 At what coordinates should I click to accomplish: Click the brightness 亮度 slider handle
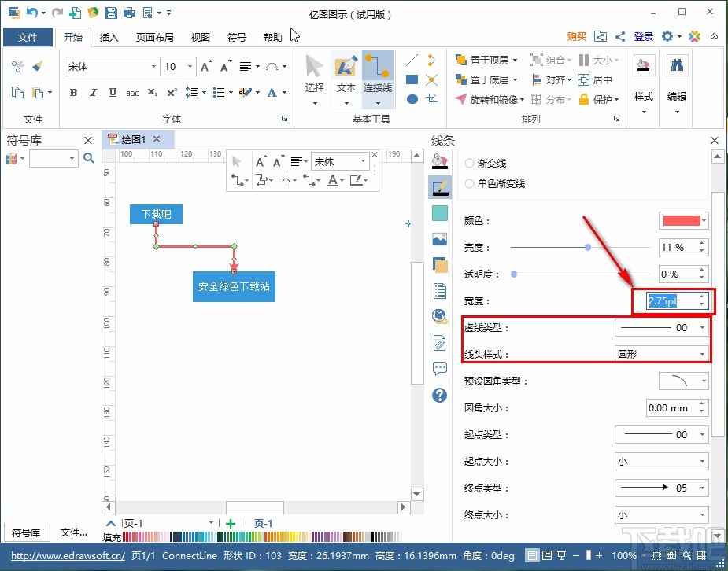(588, 247)
